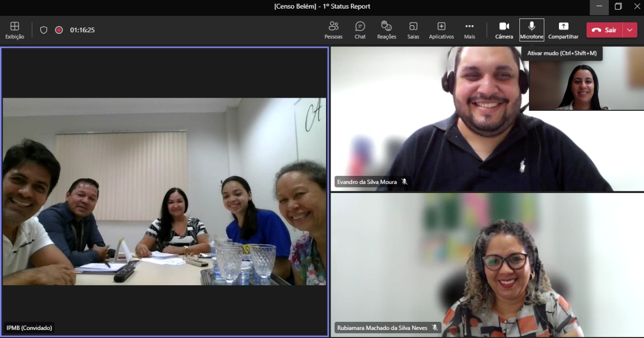The image size is (644, 338).
Task: Open the meeting Chat
Action: (x=360, y=30)
